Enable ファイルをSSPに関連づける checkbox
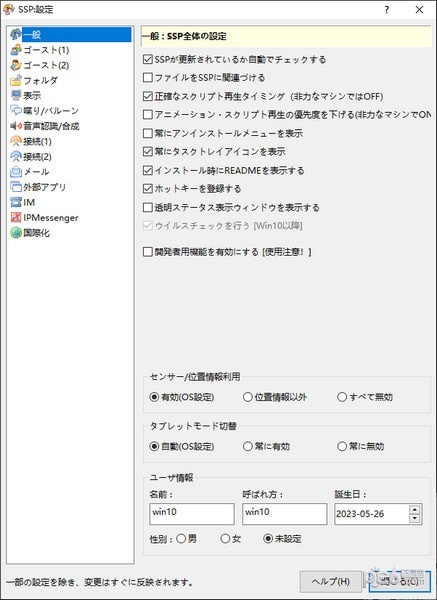The width and height of the screenshot is (437, 600). click(x=147, y=78)
